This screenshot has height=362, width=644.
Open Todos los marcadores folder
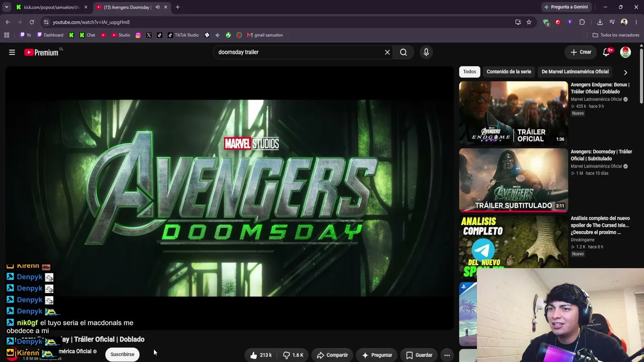click(616, 35)
